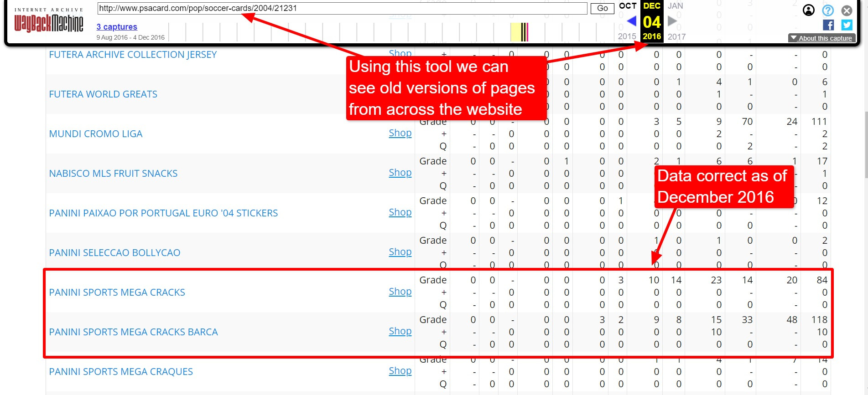Click value 70 in MUNDI CROMO LIGA row
868x395 pixels.
[747, 122]
